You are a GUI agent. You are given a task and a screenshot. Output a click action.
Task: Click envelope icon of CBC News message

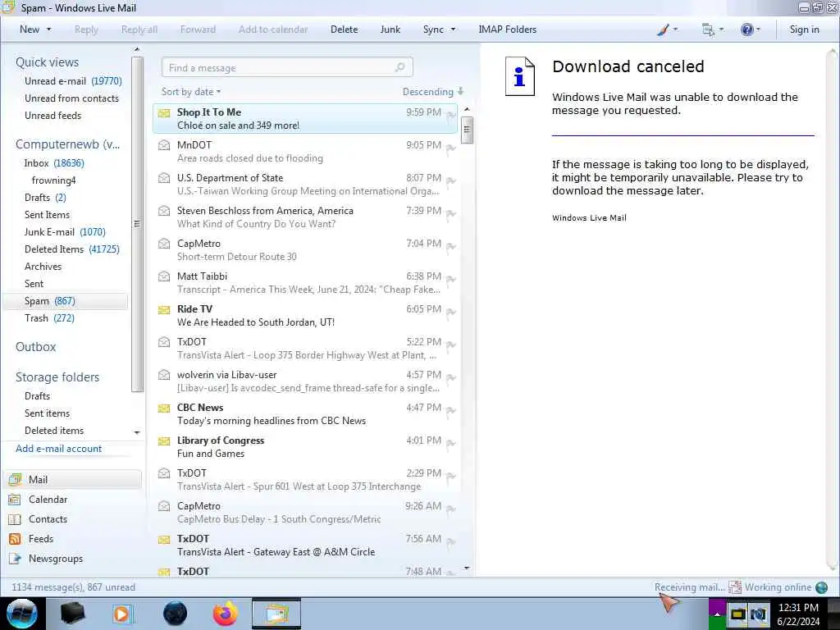164,409
